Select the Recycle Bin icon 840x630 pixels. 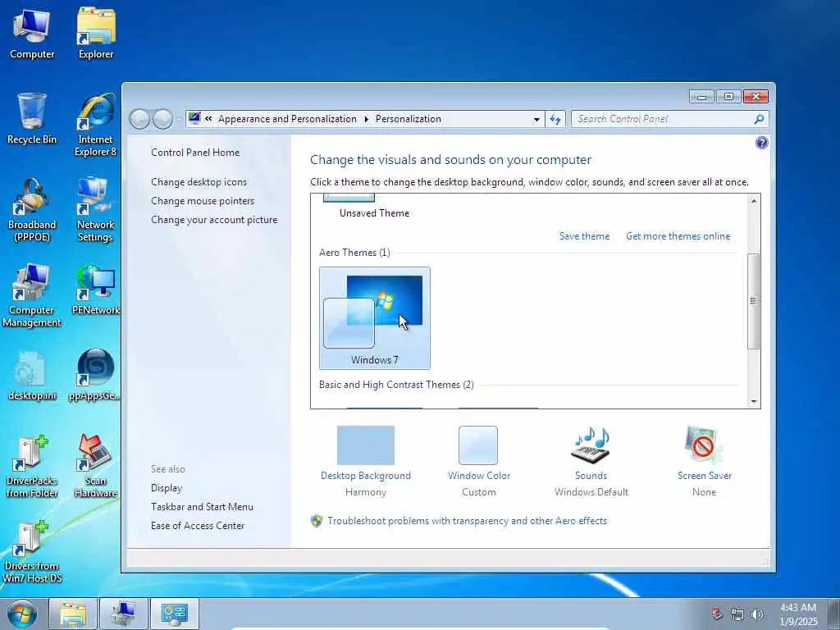[32, 119]
